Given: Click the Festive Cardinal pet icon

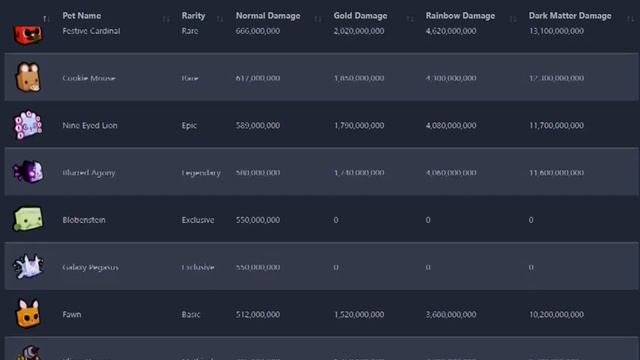Looking at the screenshot, I should click(x=28, y=34).
